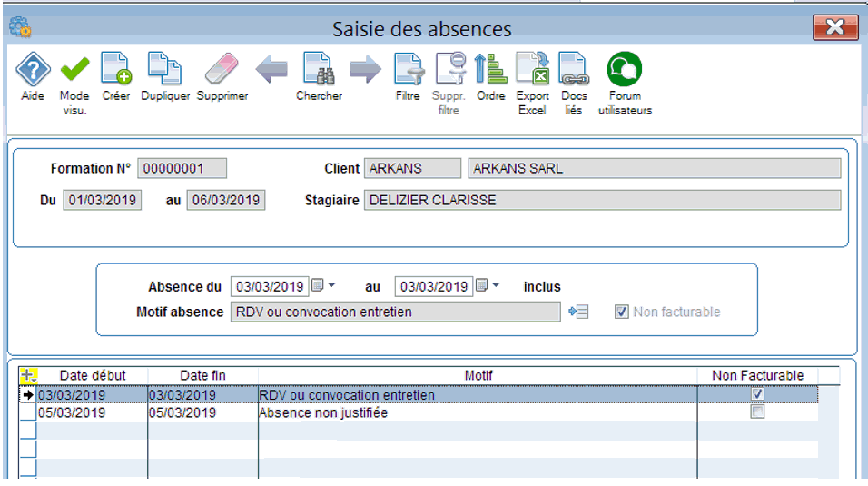Click the Créer new record icon
This screenshot has width=868, height=486.
point(115,69)
